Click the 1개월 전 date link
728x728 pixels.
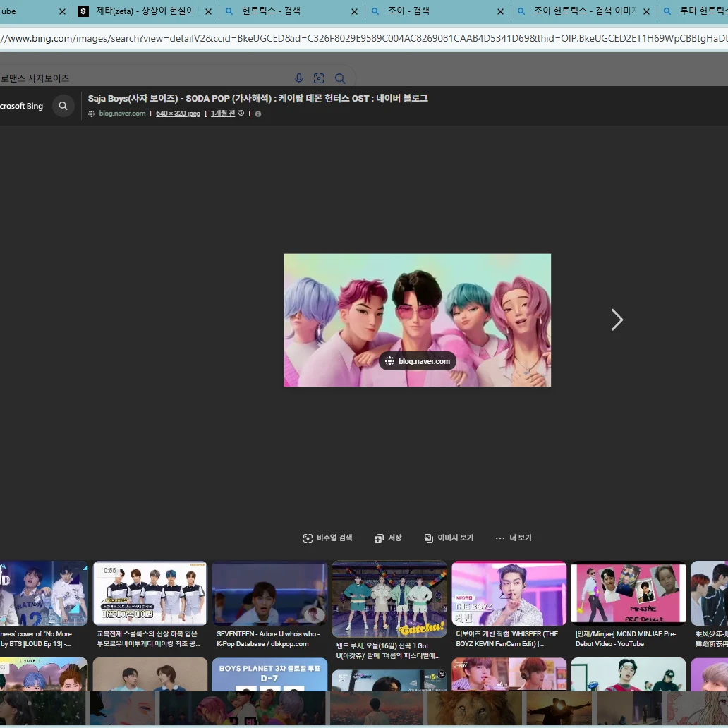point(223,114)
